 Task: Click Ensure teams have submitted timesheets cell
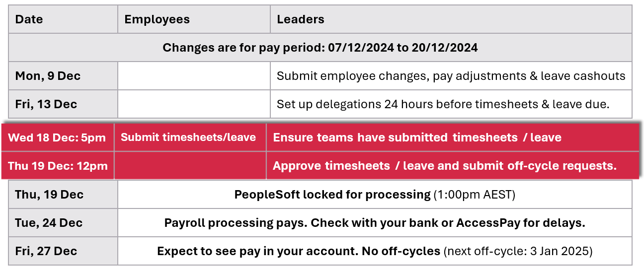click(x=417, y=137)
